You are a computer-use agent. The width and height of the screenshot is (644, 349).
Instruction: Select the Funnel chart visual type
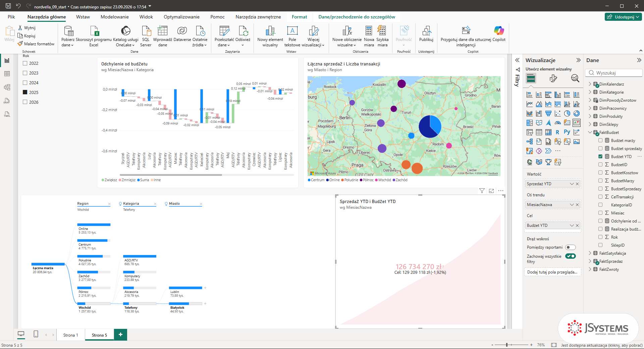point(548,113)
